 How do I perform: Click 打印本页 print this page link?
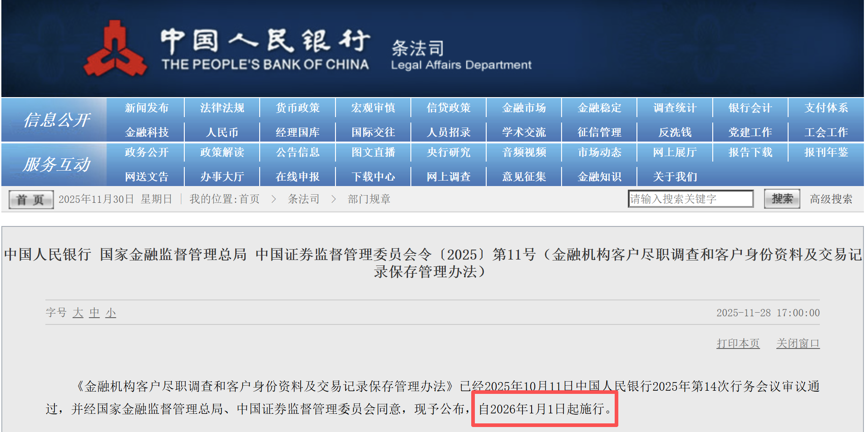coord(738,344)
